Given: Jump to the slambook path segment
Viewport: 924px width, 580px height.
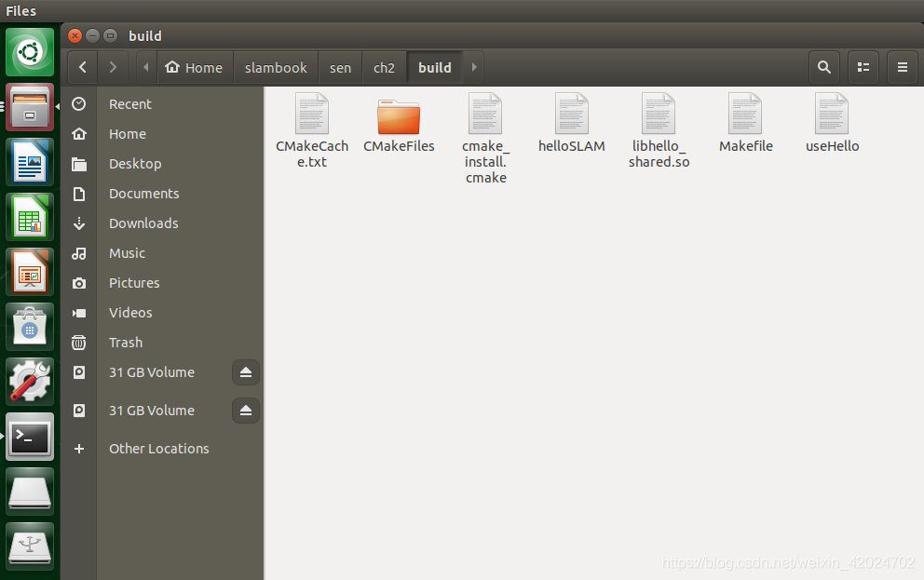Looking at the screenshot, I should 276,68.
